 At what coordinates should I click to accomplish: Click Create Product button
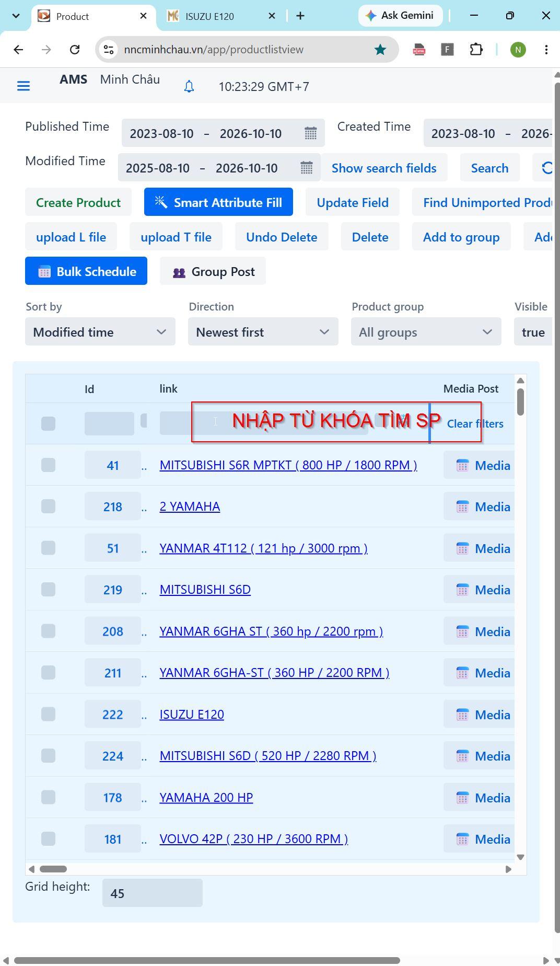click(78, 202)
